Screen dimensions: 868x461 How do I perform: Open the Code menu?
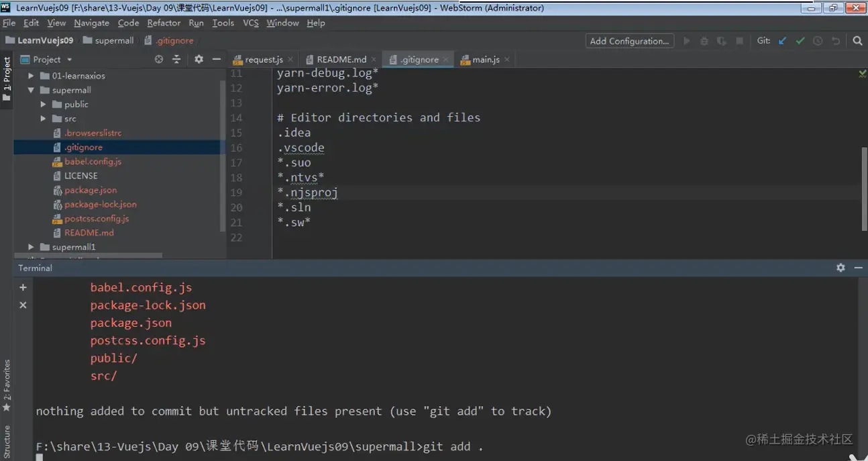128,23
